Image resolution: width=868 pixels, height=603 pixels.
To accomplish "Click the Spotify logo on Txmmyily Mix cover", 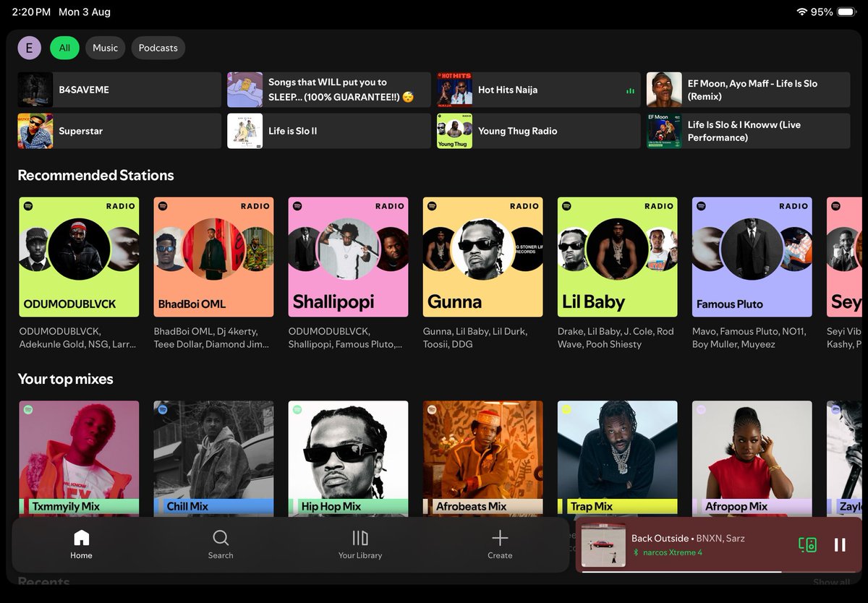I will [x=28, y=410].
